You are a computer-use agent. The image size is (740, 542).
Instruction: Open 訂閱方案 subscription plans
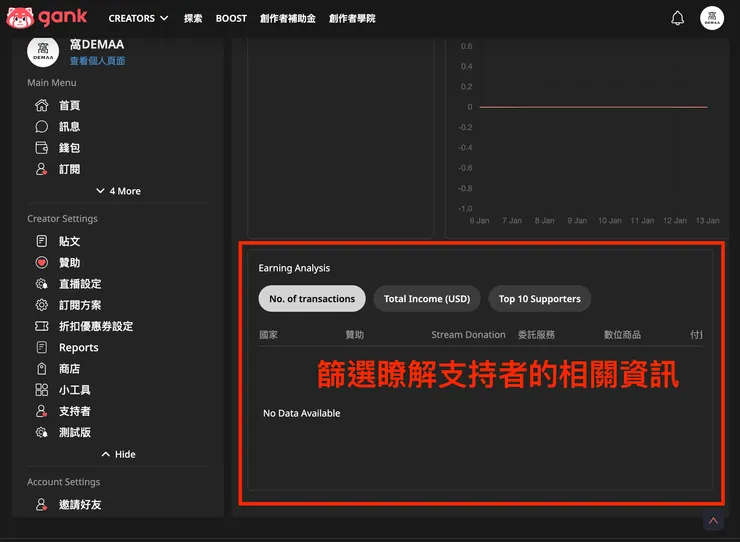(x=80, y=305)
